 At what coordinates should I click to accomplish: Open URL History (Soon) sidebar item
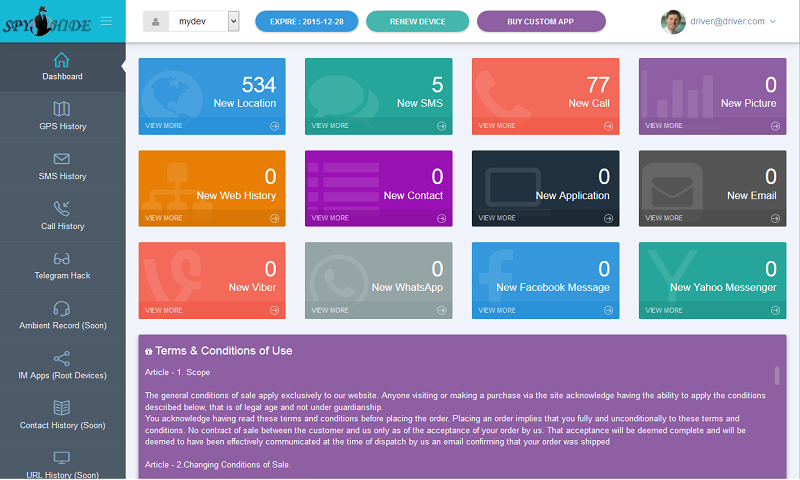(62, 464)
